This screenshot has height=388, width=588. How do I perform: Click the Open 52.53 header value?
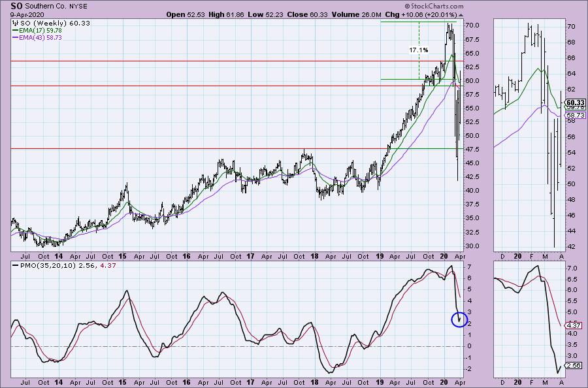(x=186, y=14)
